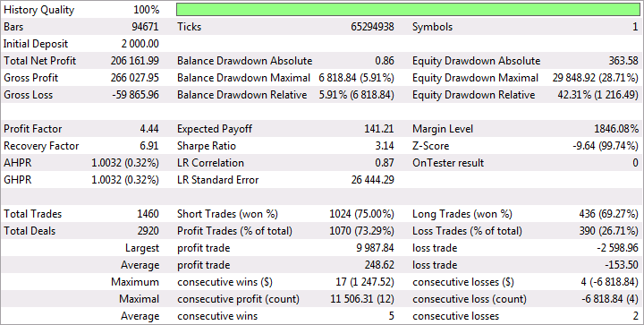Image resolution: width=644 pixels, height=325 pixels.
Task: Click Long Trades value 436 (69.27%)
Action: pyautogui.click(x=609, y=214)
